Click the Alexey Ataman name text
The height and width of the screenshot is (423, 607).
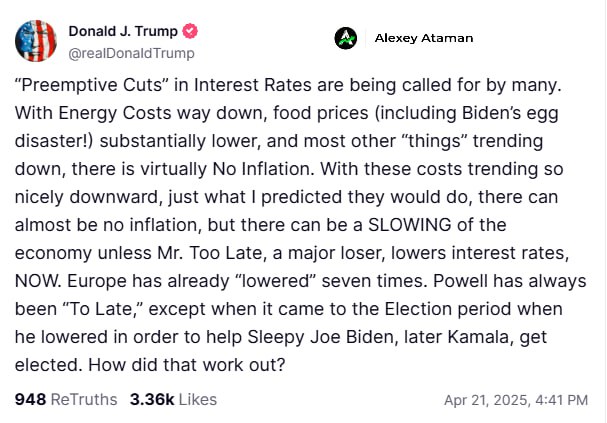pyautogui.click(x=424, y=38)
